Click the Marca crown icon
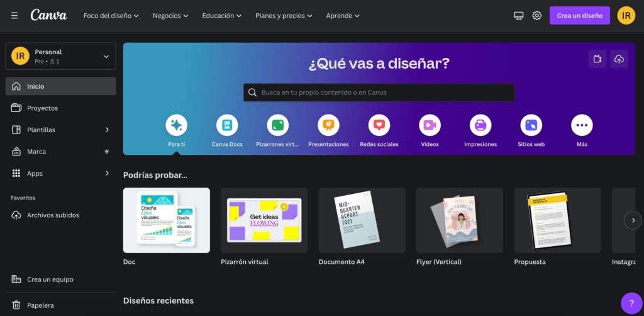This screenshot has width=644, height=316. (107, 152)
